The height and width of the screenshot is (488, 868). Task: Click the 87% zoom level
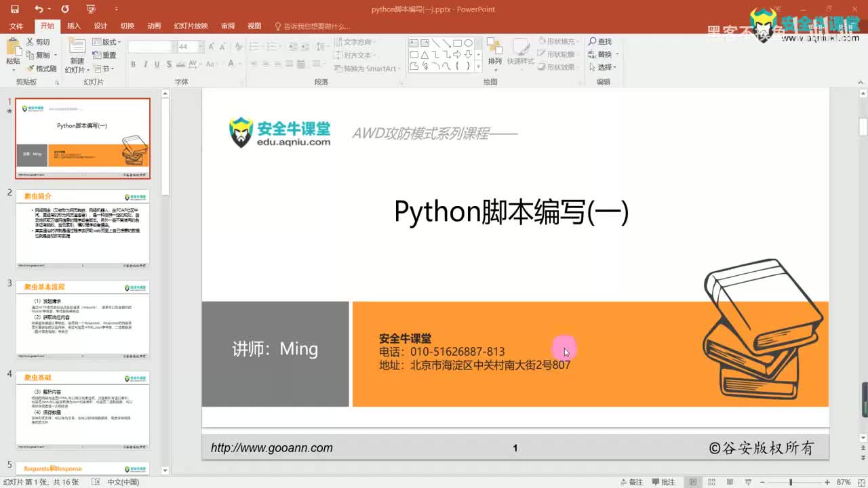tap(844, 482)
